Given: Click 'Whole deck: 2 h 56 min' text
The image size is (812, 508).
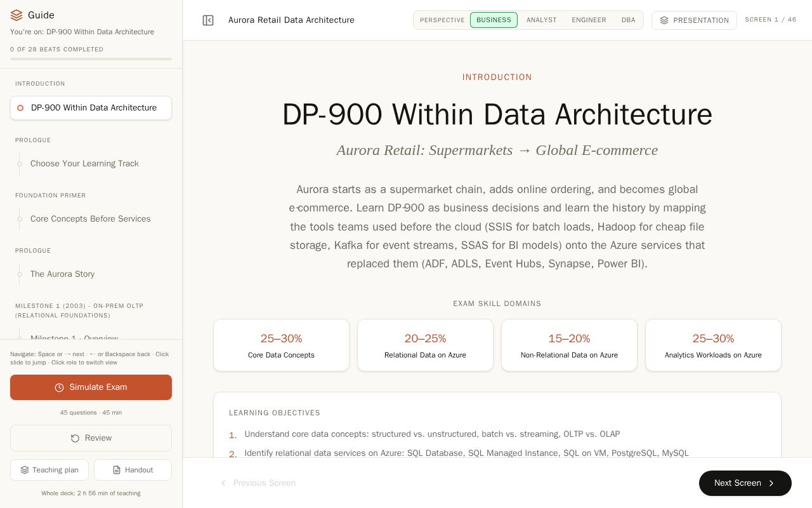Looking at the screenshot, I should (91, 493).
